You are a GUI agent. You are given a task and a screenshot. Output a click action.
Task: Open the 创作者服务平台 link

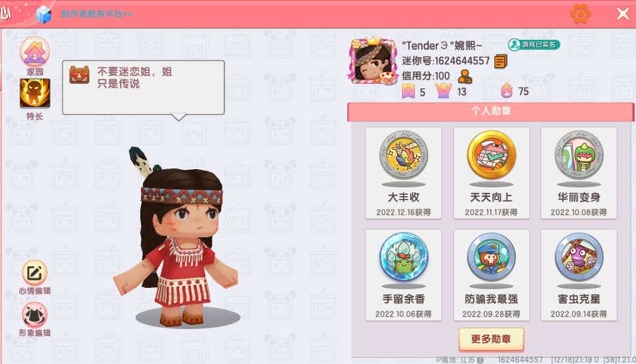(x=97, y=13)
